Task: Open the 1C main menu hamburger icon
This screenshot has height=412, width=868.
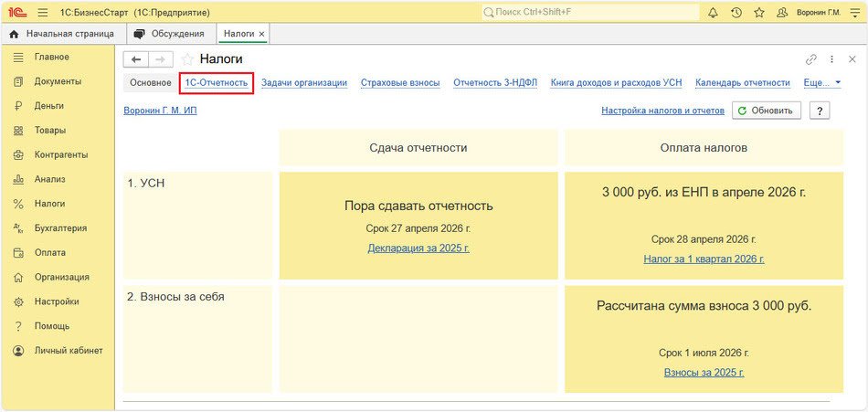Action: point(43,12)
